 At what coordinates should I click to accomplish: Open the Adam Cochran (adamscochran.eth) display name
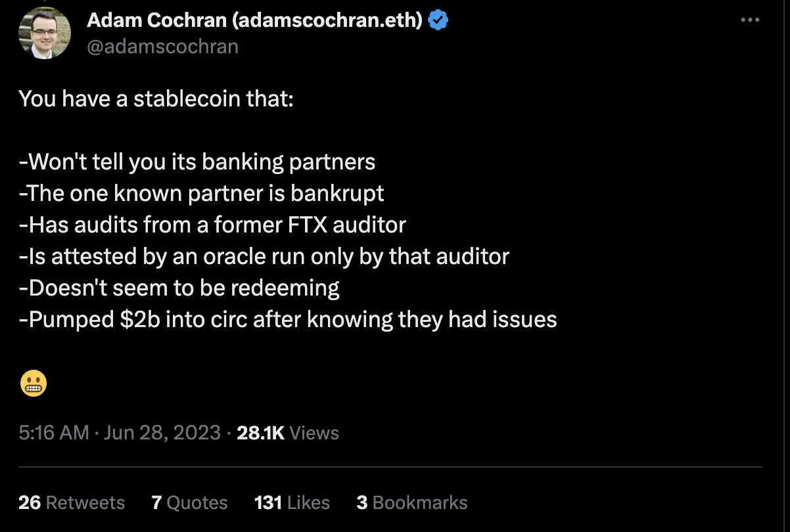[254, 21]
